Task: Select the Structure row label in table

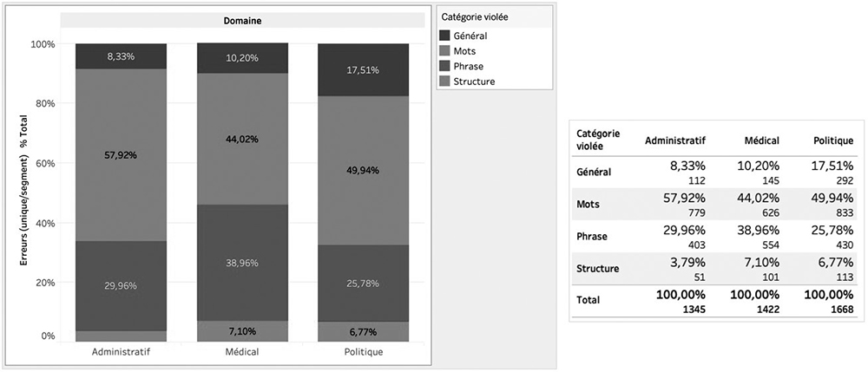Action: (x=597, y=269)
